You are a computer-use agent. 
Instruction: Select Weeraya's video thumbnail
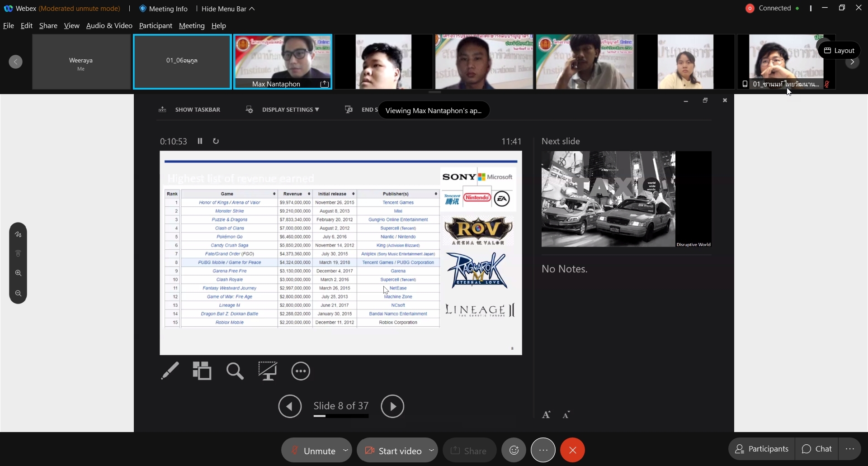pos(81,62)
